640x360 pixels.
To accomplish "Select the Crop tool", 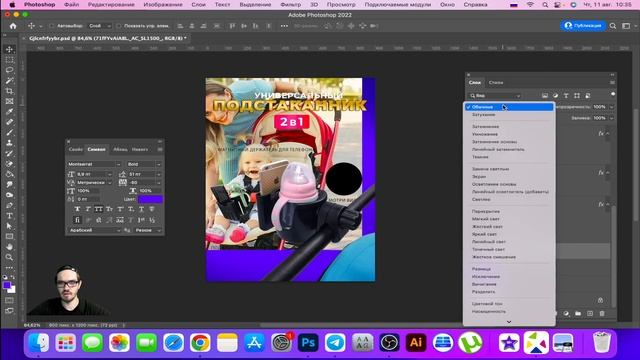I will [x=9, y=91].
